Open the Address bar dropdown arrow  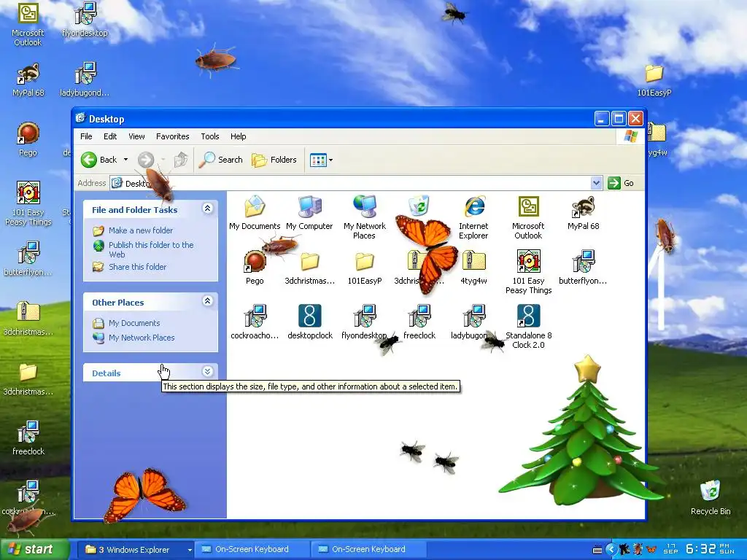pos(596,183)
